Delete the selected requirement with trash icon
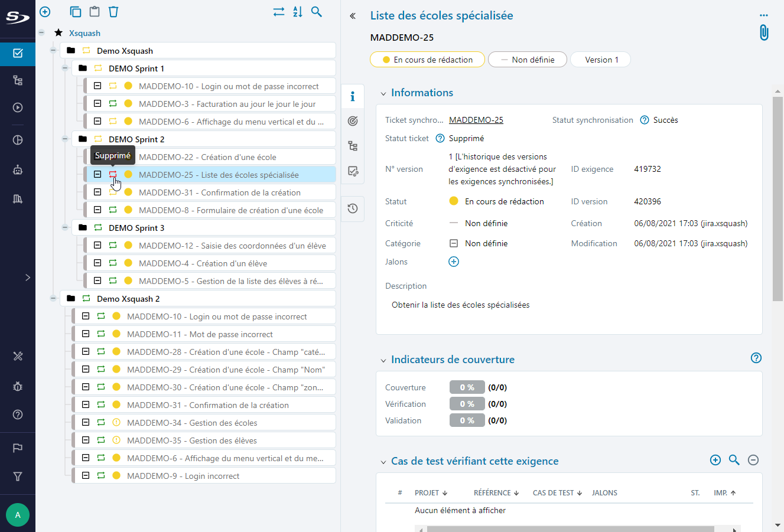Image resolution: width=784 pixels, height=532 pixels. click(x=113, y=11)
